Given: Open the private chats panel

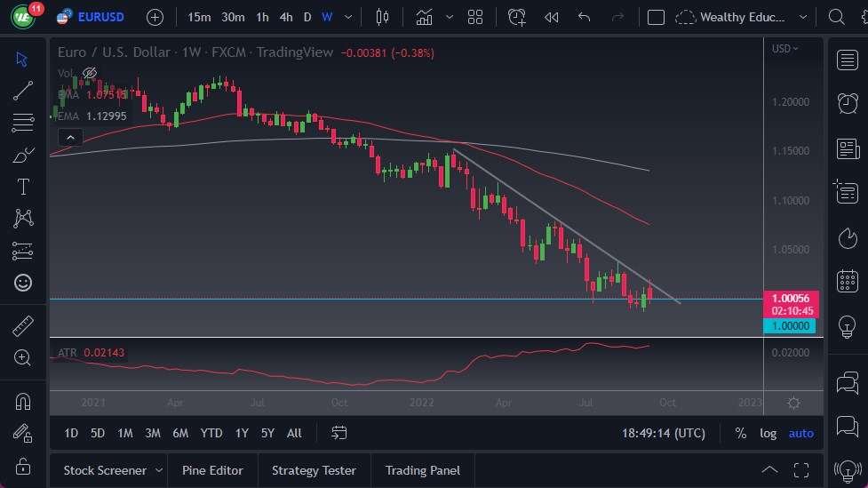Looking at the screenshot, I should (x=848, y=427).
